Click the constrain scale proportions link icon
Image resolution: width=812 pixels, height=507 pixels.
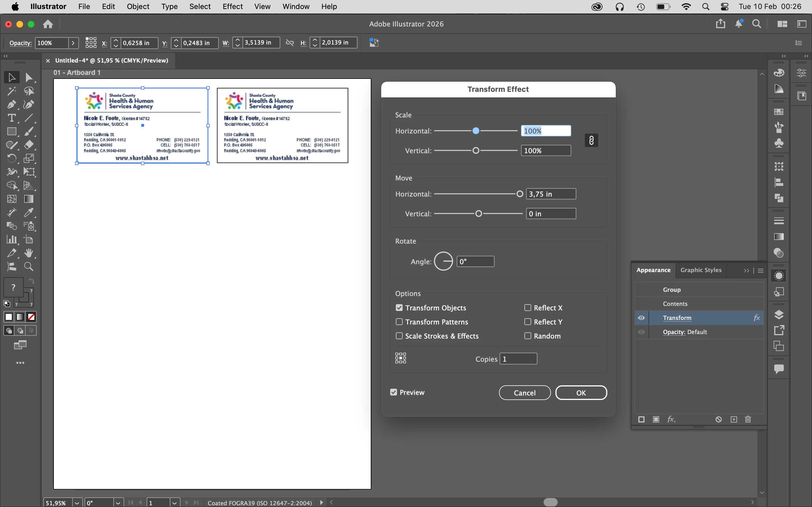(x=591, y=140)
